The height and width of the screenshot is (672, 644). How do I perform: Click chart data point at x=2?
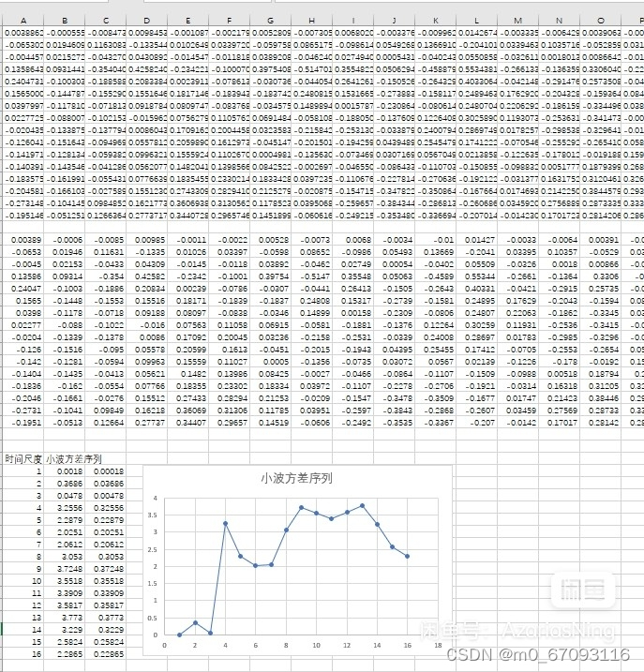pyautogui.click(x=195, y=622)
